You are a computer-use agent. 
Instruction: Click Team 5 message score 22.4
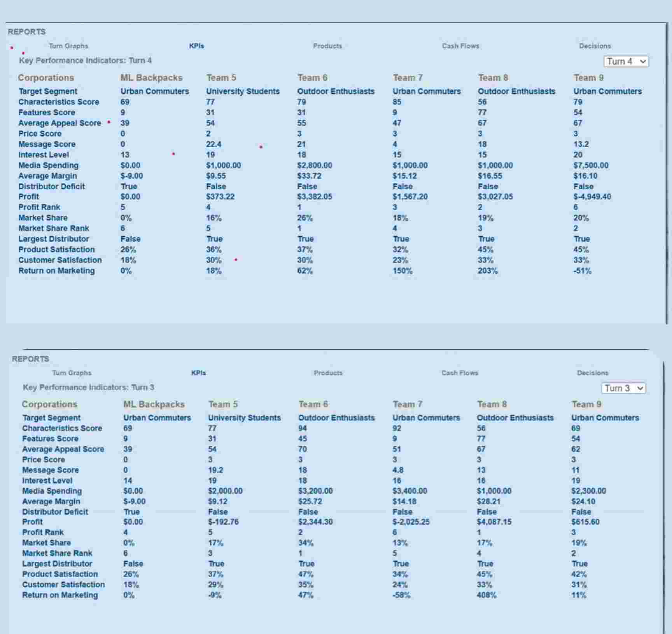pyautogui.click(x=213, y=144)
